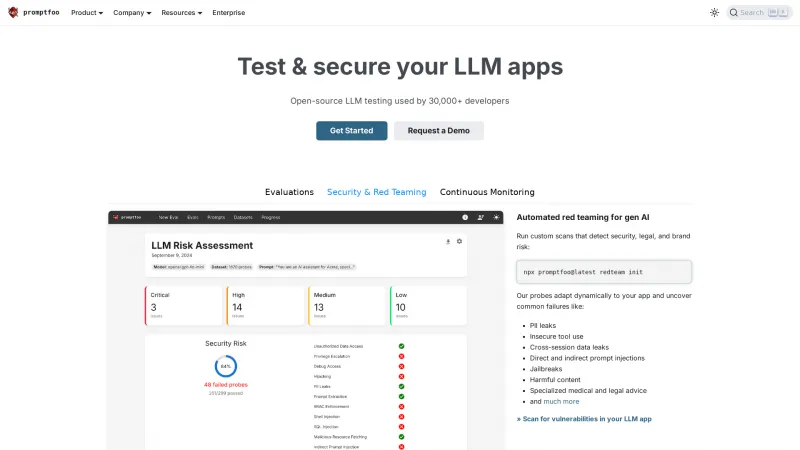Click the search magnifier icon

(734, 13)
